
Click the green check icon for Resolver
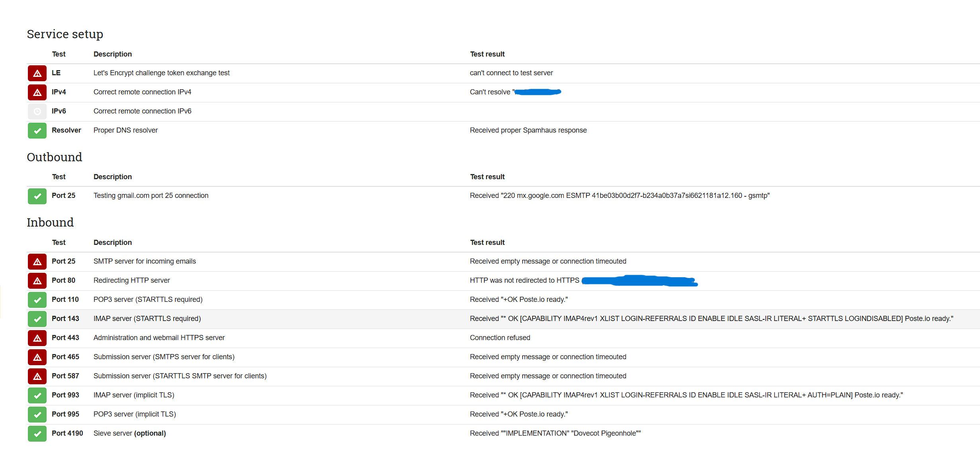[x=37, y=131]
